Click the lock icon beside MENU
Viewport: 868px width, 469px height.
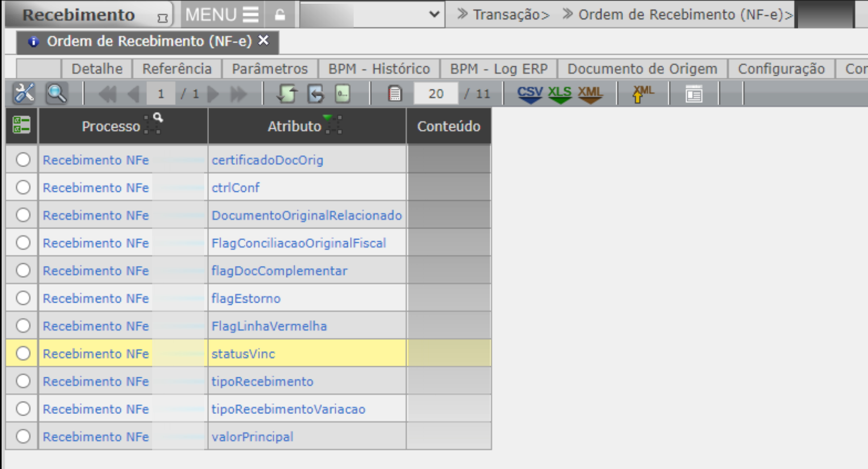pos(280,15)
